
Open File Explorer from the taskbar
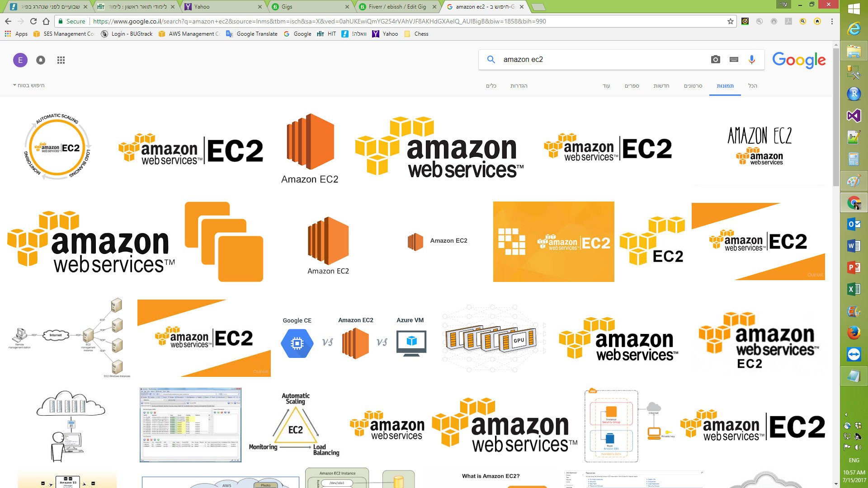(854, 51)
